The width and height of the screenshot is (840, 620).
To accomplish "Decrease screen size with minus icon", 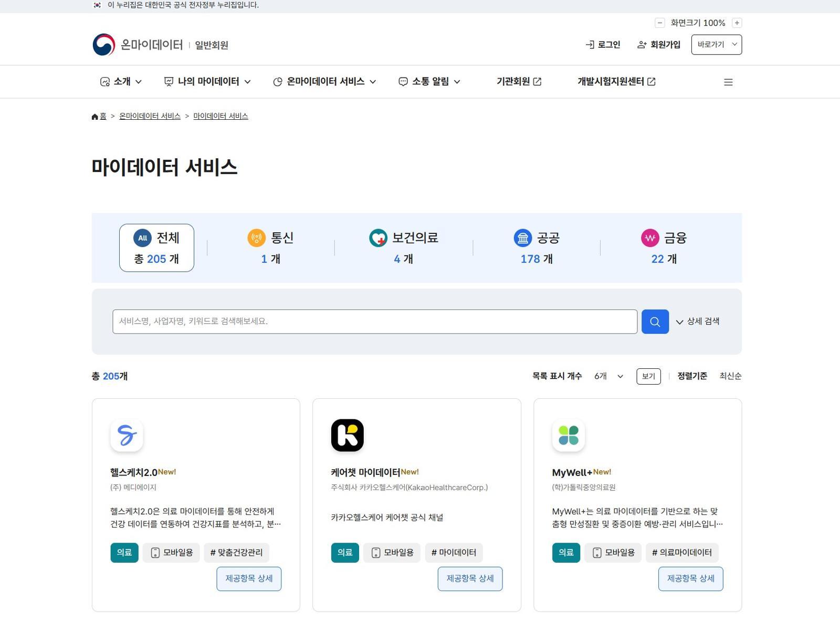I will pyautogui.click(x=660, y=23).
